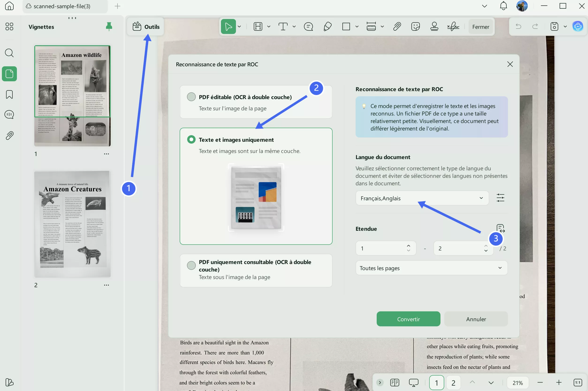Open the comment note tool
The width and height of the screenshot is (588, 391).
(x=308, y=26)
